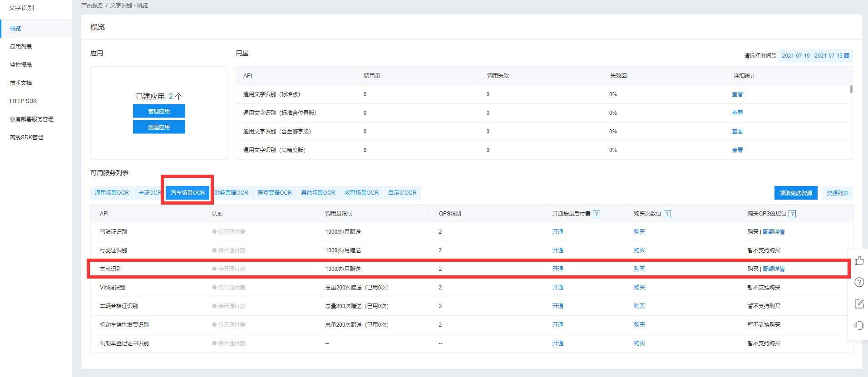Open HTTP SDK in the sidebar
Screen dimensions: 868x377
coord(24,101)
